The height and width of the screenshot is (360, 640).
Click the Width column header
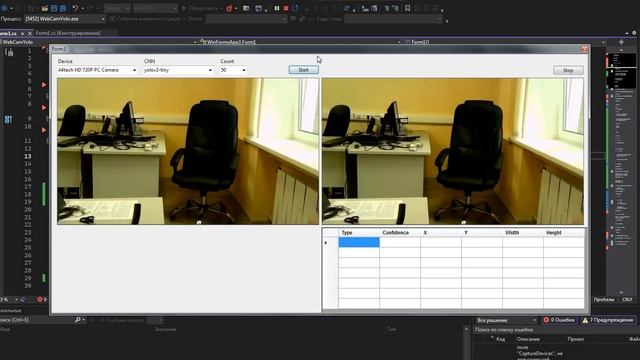pyautogui.click(x=523, y=233)
